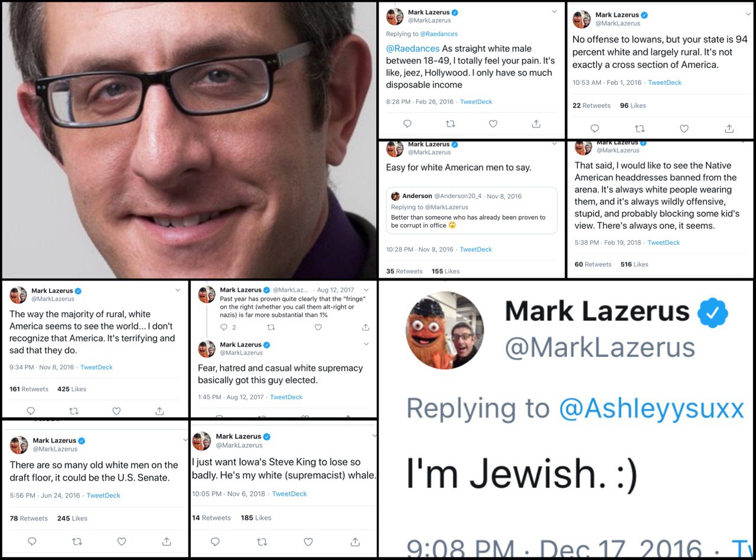Open TweetDeck link on Feb 26, 2016 tweet

tap(476, 102)
